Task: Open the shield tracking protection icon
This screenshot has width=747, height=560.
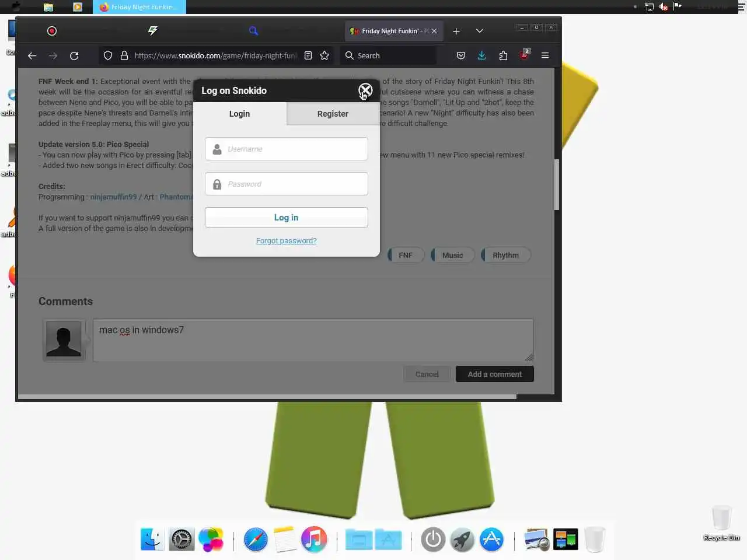Action: 108,55
